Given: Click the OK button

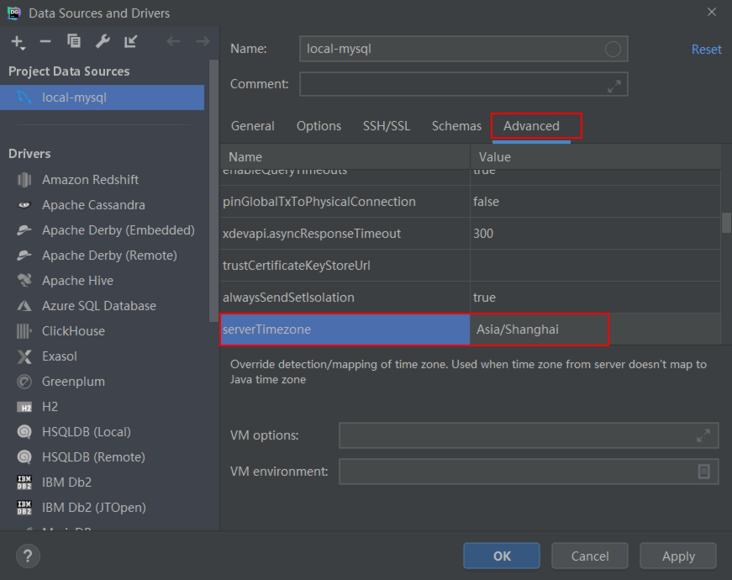Looking at the screenshot, I should [501, 556].
